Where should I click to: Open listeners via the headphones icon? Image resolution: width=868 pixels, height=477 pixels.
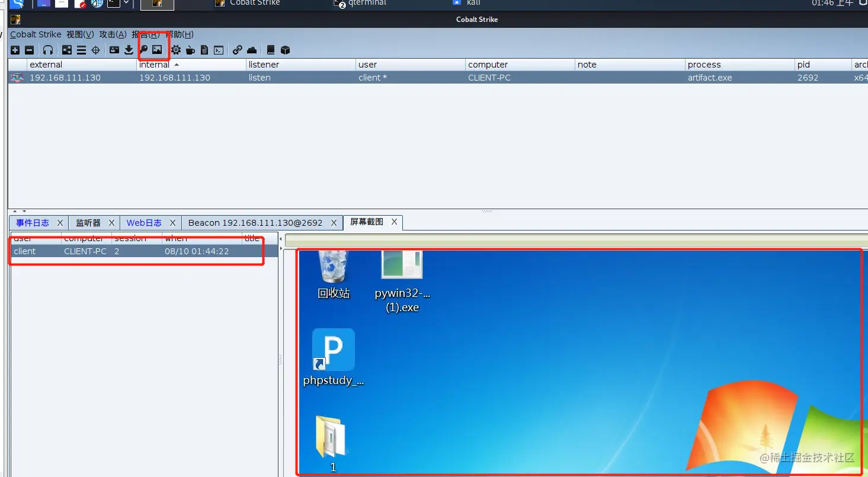pos(48,50)
